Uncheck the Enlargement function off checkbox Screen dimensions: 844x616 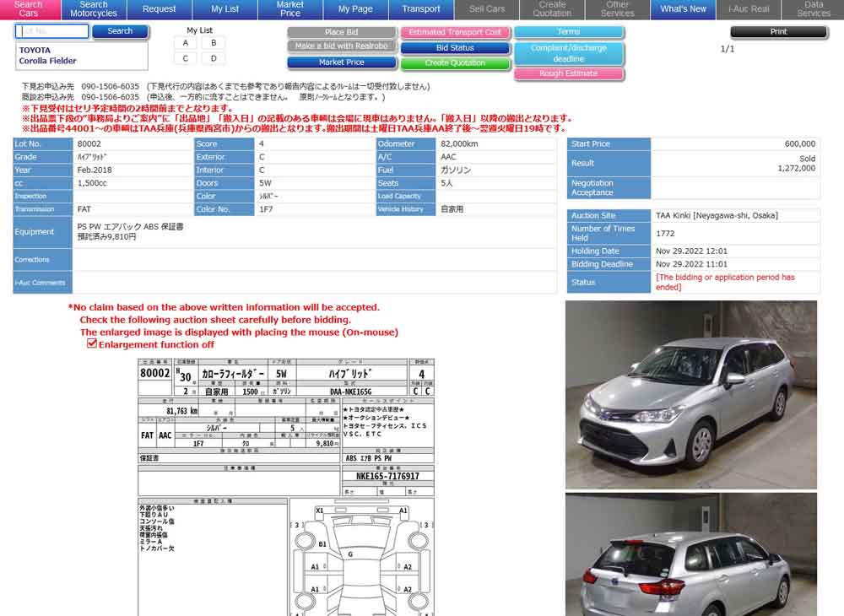click(92, 343)
